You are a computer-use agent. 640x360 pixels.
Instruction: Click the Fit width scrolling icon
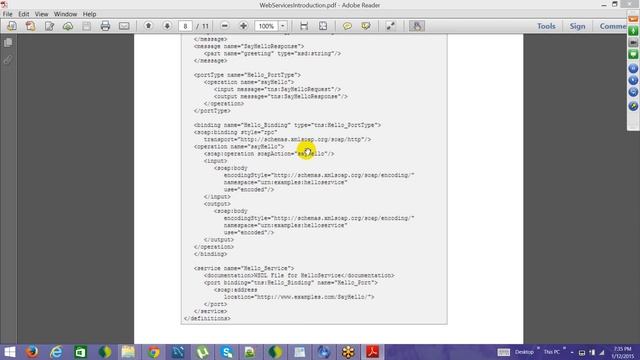[x=304, y=26]
